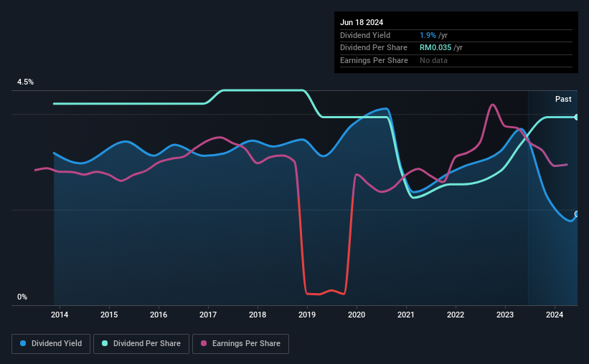Viewport: 589px width, 364px height.
Task: Click the 2022 x-axis label
Action: (456, 315)
